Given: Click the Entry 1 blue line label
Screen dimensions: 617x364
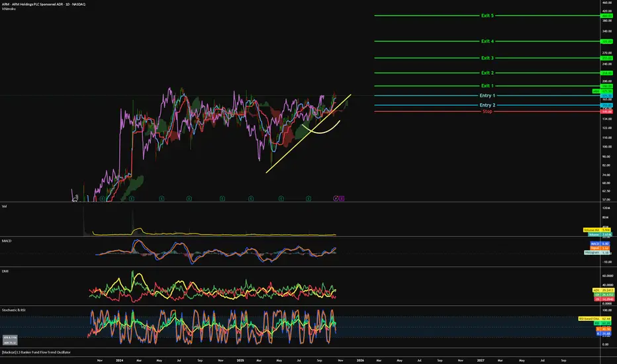Looking at the screenshot, I should [x=487, y=96].
